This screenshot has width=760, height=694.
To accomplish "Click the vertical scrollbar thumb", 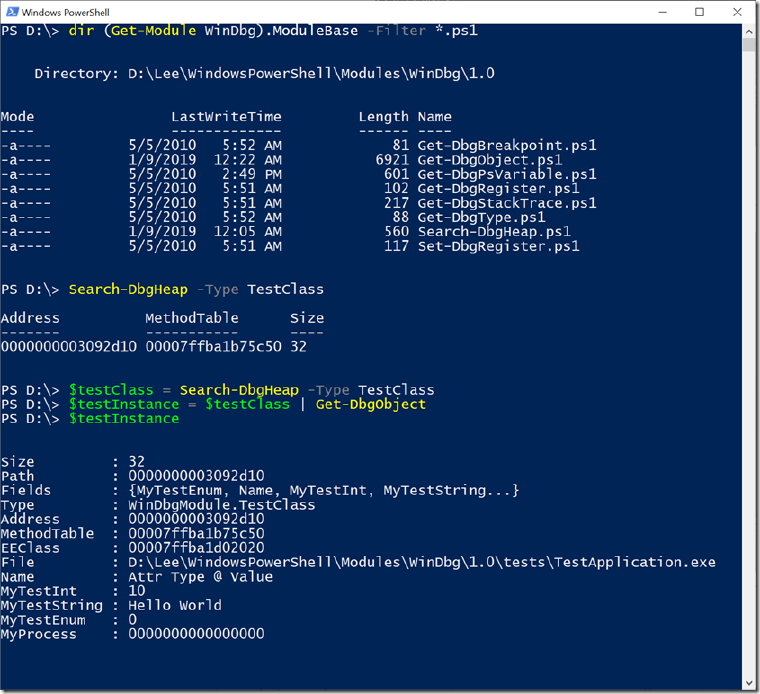I will tap(748, 45).
